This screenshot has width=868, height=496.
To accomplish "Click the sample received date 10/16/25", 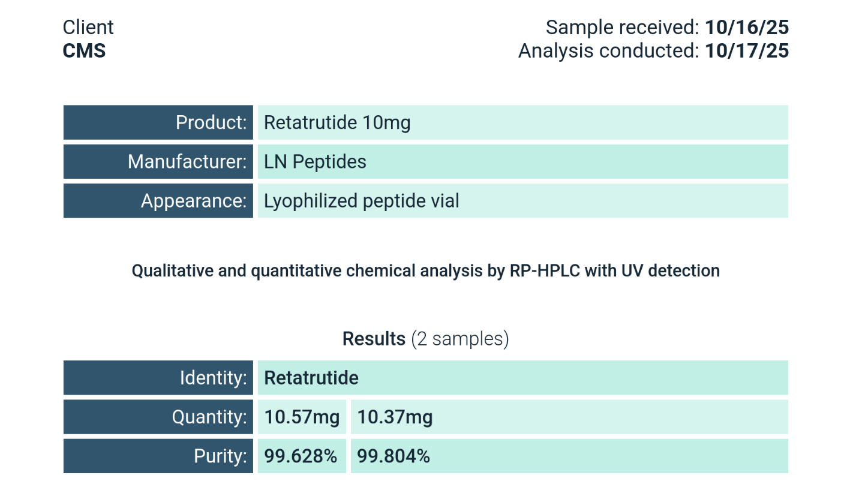I will click(746, 28).
